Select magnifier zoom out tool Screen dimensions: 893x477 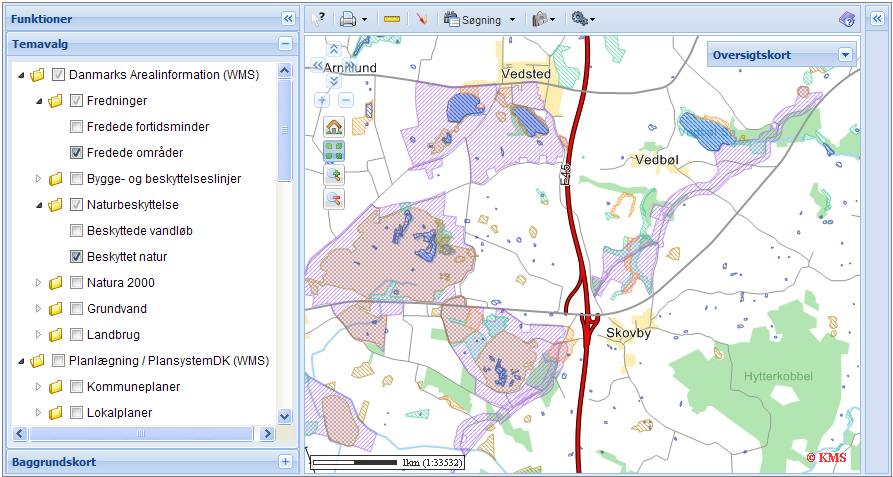334,199
